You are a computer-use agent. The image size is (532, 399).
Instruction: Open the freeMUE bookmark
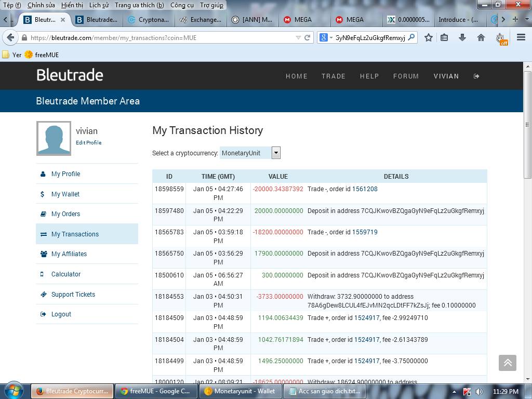[x=42, y=55]
